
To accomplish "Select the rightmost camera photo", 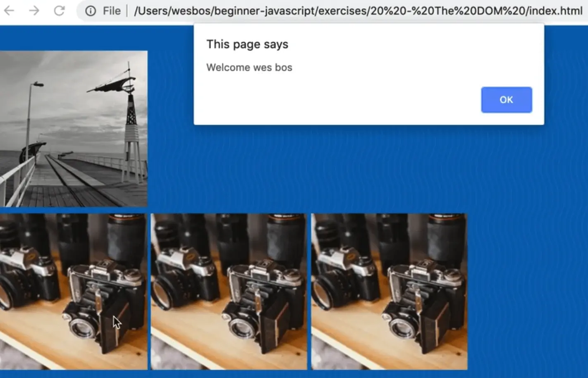I will pyautogui.click(x=389, y=291).
